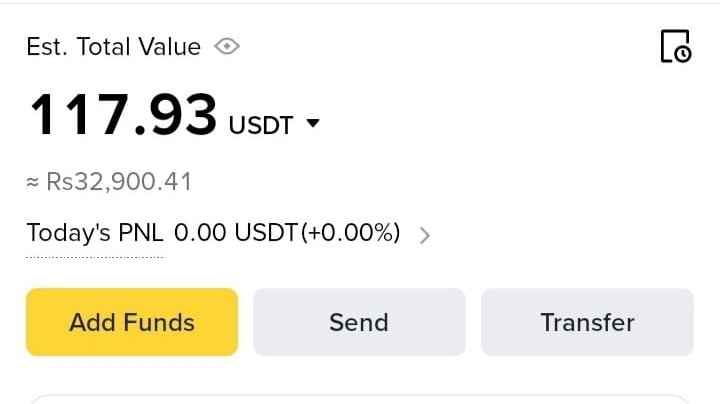Screen dimensions: 720x404
Task: Click the (+0.00%) PNL percentage
Action: 351,234
